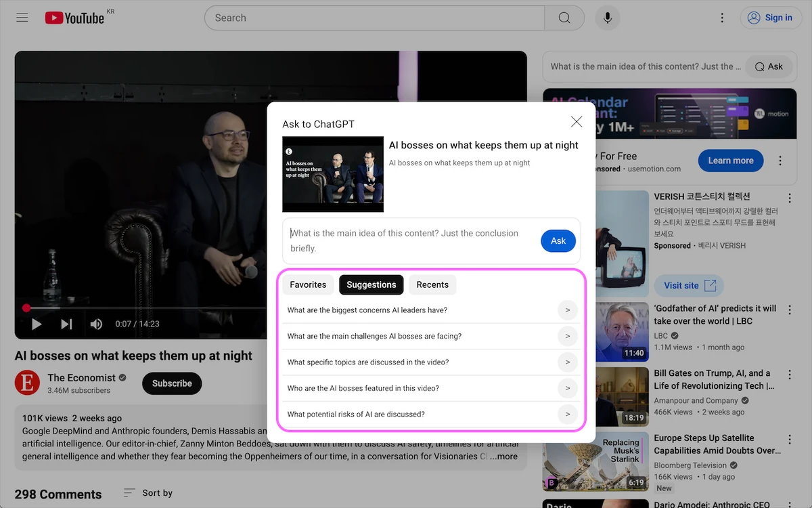Open options menu for the usemotion.com ad
Image resolution: width=812 pixels, height=508 pixels.
pos(780,161)
